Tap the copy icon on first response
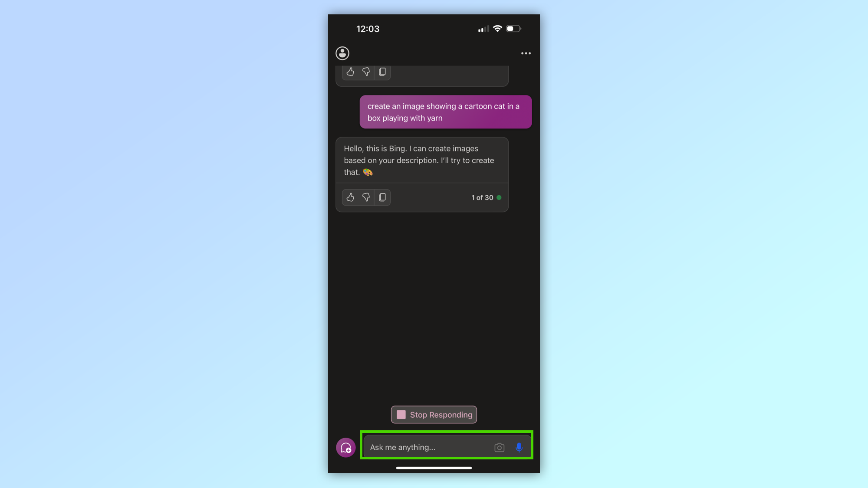Image resolution: width=868 pixels, height=488 pixels. pos(381,72)
